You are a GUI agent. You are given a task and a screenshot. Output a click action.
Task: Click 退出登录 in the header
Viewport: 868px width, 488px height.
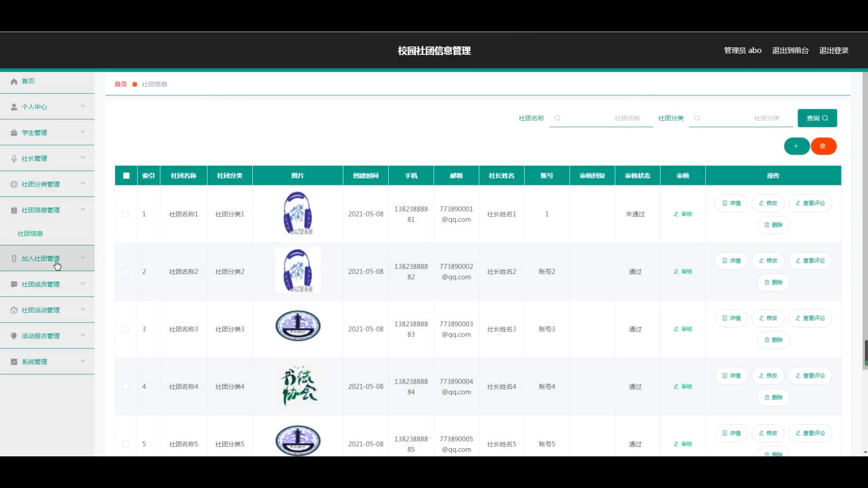pos(834,51)
